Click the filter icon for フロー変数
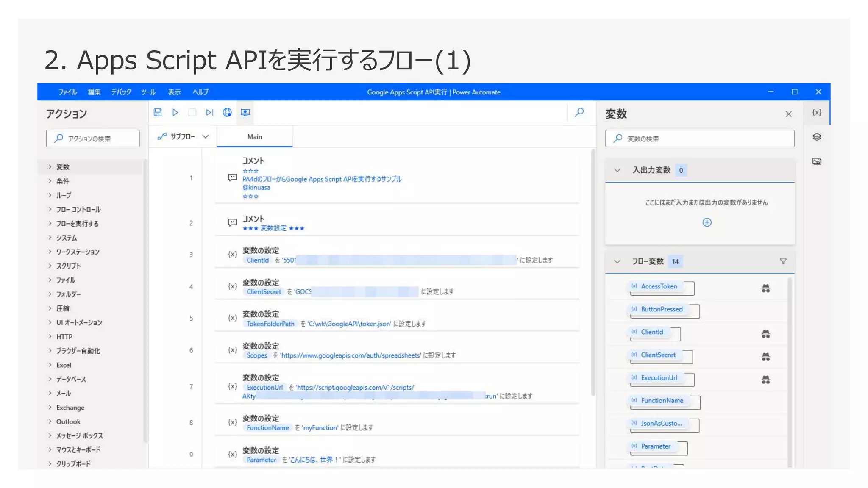Viewport: 868px width, 488px height. [783, 261]
